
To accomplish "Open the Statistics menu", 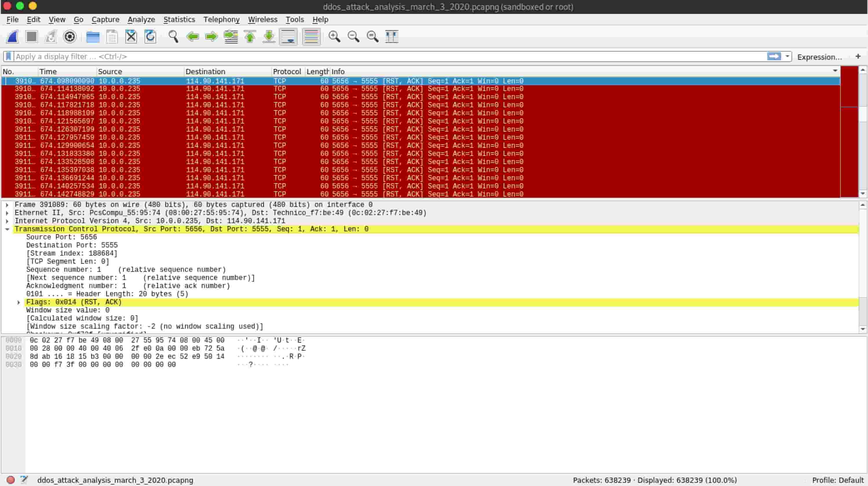I will click(x=179, y=19).
